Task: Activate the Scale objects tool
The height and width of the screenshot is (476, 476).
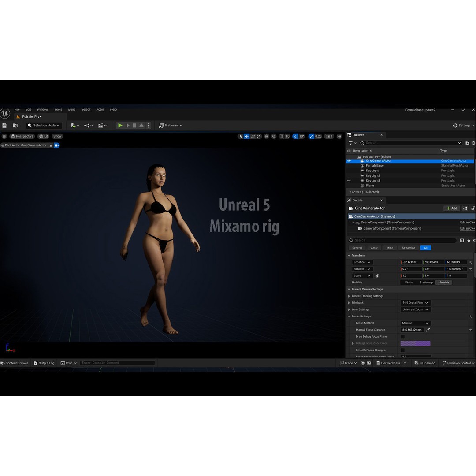Action: 259,136
